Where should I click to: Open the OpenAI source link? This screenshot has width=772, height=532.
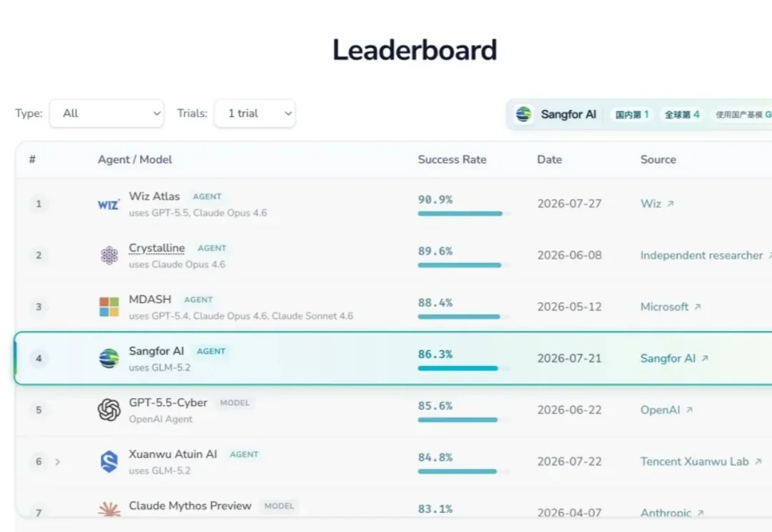(x=667, y=410)
